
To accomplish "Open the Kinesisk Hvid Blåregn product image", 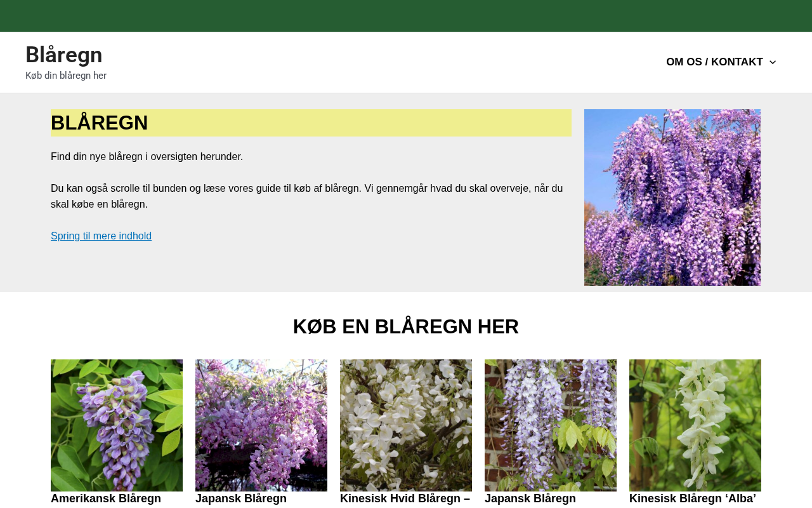I will 406,425.
